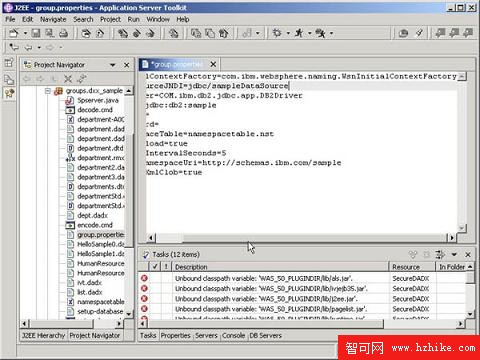Open the Debug dropdown arrow
The width and height of the screenshot is (480, 360).
click(288, 33)
